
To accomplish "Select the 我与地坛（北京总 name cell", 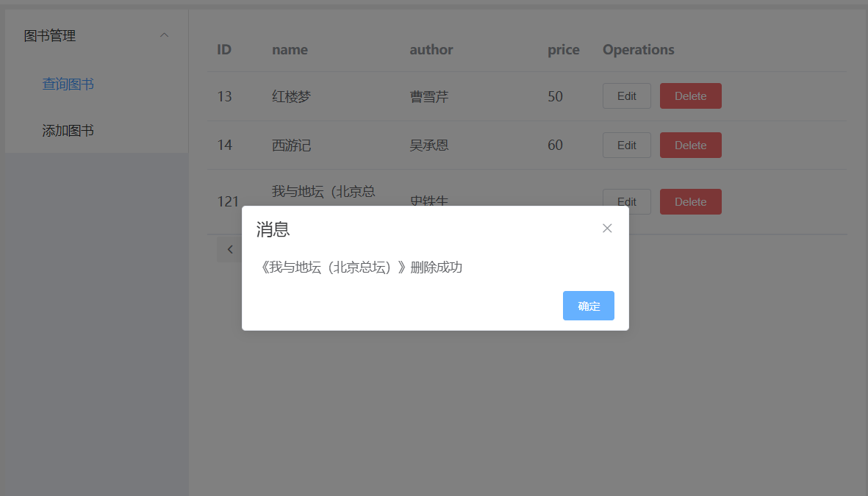I will coord(323,192).
